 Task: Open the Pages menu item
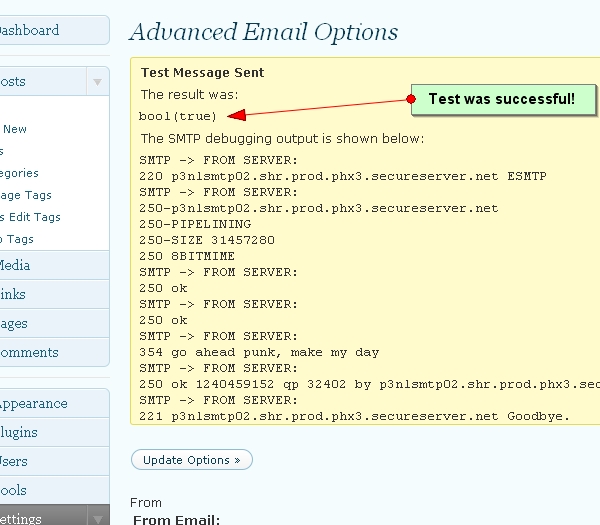(15, 323)
